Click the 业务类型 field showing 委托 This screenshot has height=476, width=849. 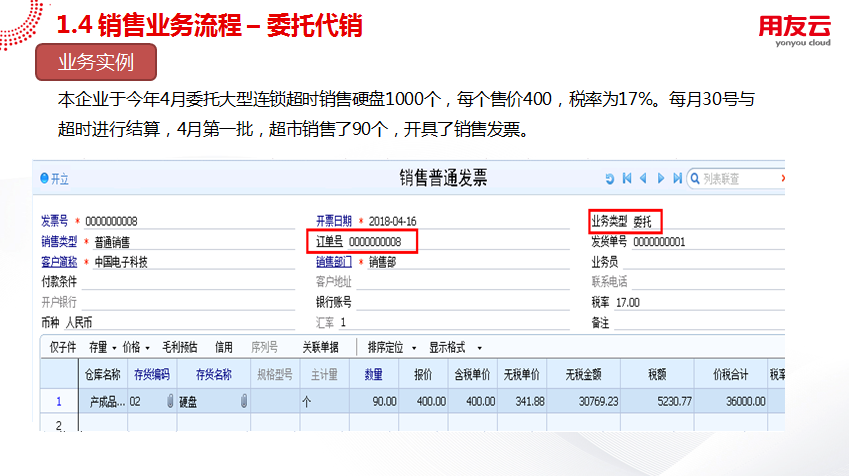click(x=642, y=221)
